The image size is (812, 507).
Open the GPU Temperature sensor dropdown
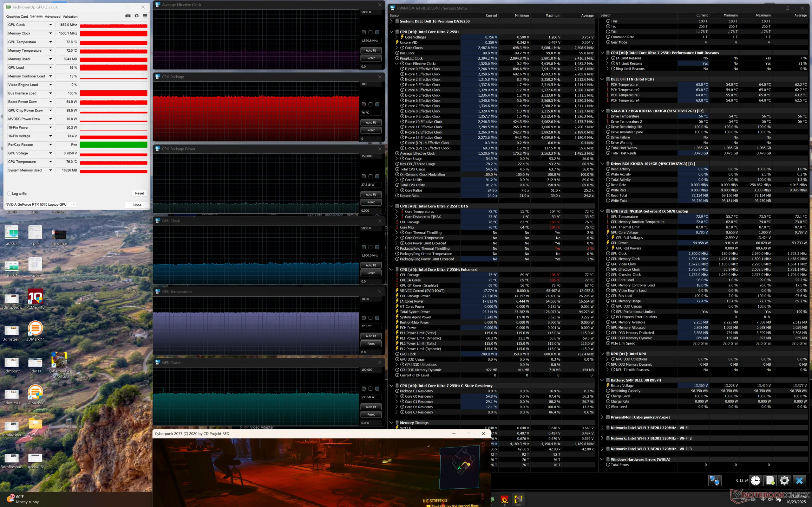pos(51,42)
